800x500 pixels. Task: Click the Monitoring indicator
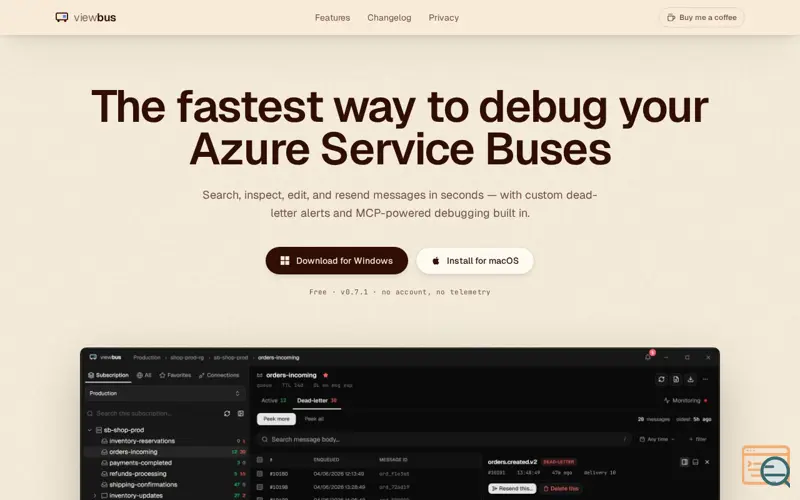(686, 401)
